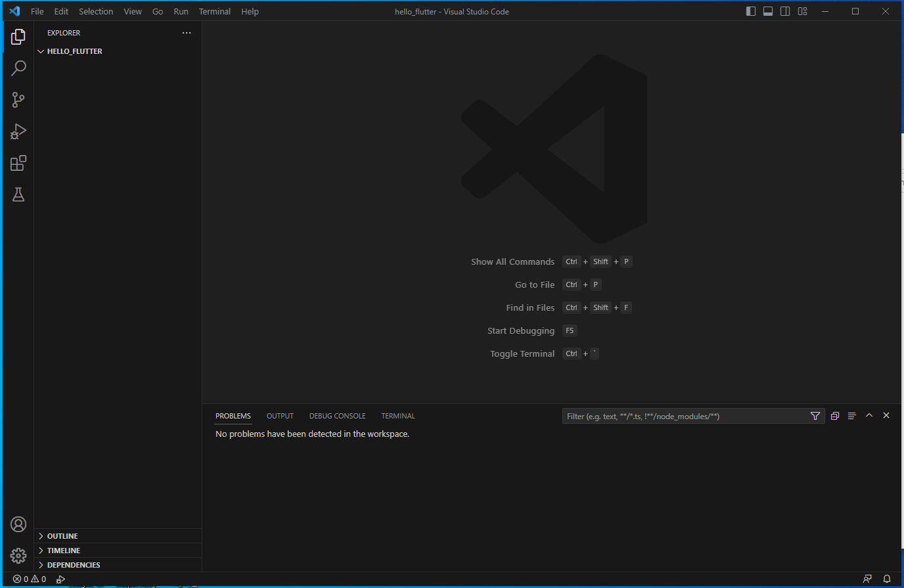Toggle the bottom Panel visibility from the title bar
This screenshot has width=904, height=588.
(x=768, y=11)
